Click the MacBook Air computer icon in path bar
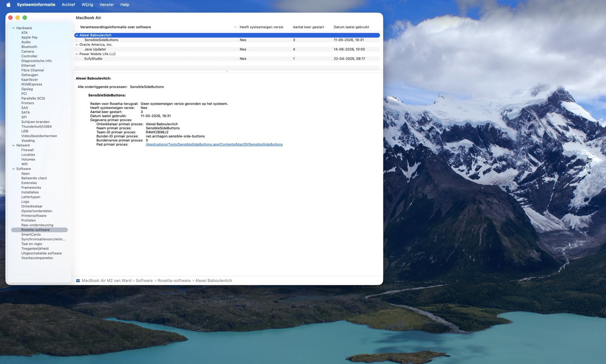The image size is (606, 364). coord(78,281)
